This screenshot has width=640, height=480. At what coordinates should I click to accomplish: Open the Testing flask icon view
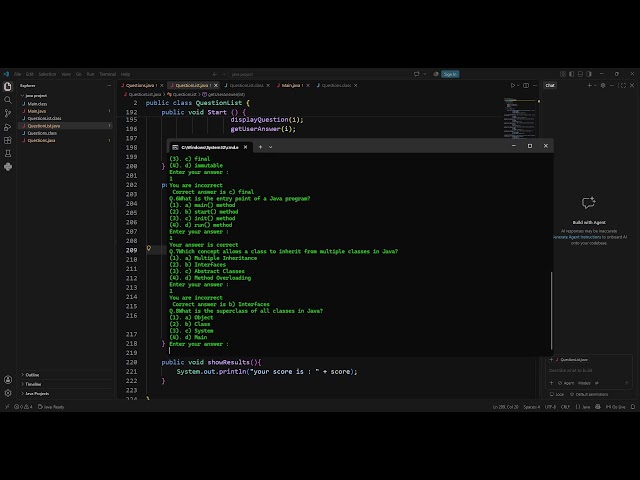click(x=8, y=153)
